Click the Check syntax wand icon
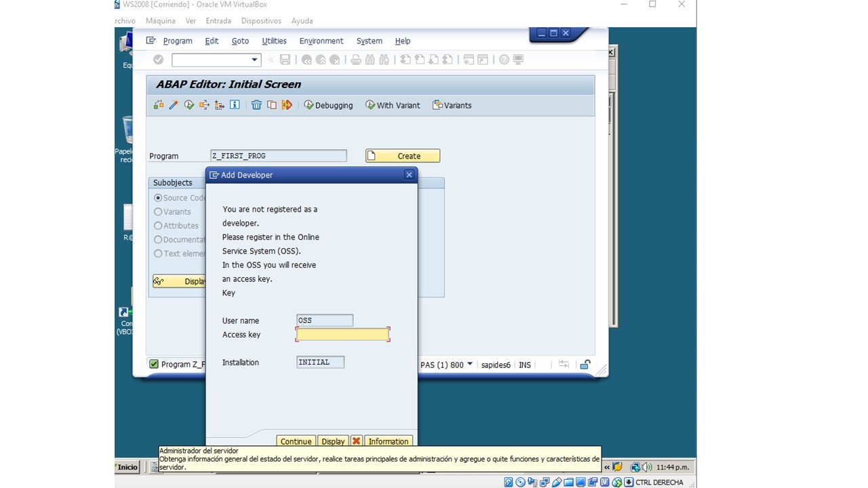The height and width of the screenshot is (488, 868). [x=174, y=105]
